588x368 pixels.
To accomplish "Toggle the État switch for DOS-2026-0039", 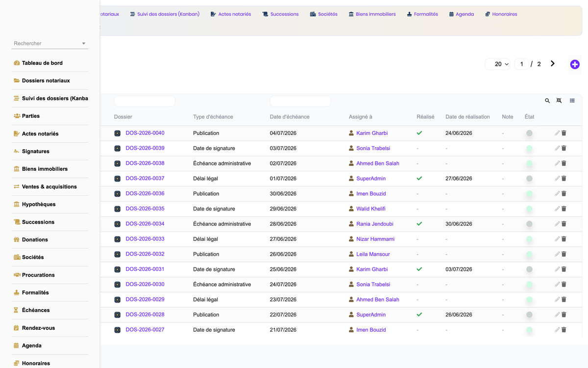I will pyautogui.click(x=529, y=148).
